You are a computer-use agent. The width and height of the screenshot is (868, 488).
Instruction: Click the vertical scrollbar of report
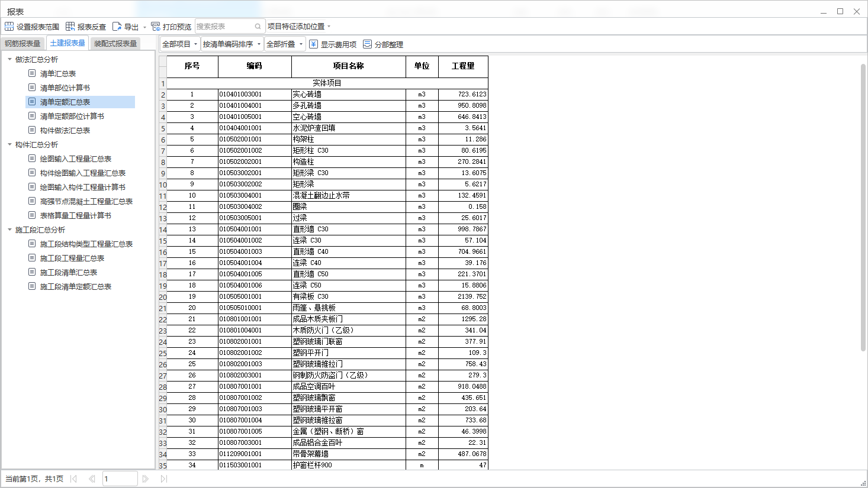point(863,207)
